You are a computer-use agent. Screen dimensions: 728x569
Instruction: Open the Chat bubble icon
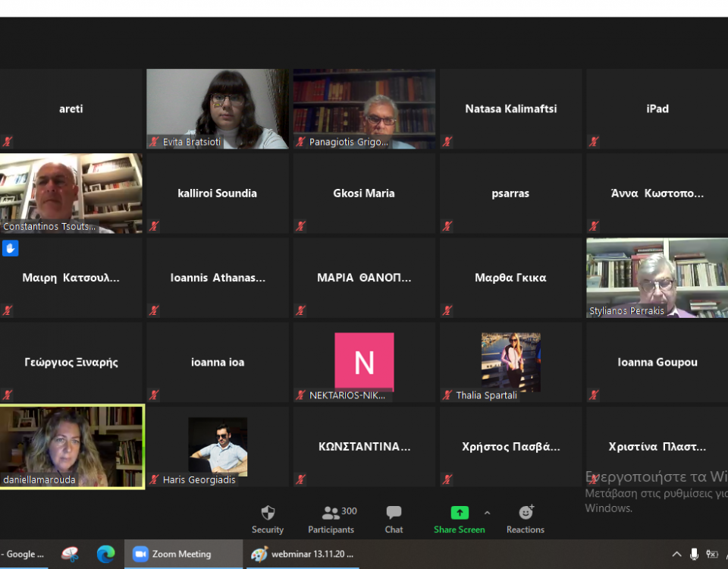pos(394,512)
